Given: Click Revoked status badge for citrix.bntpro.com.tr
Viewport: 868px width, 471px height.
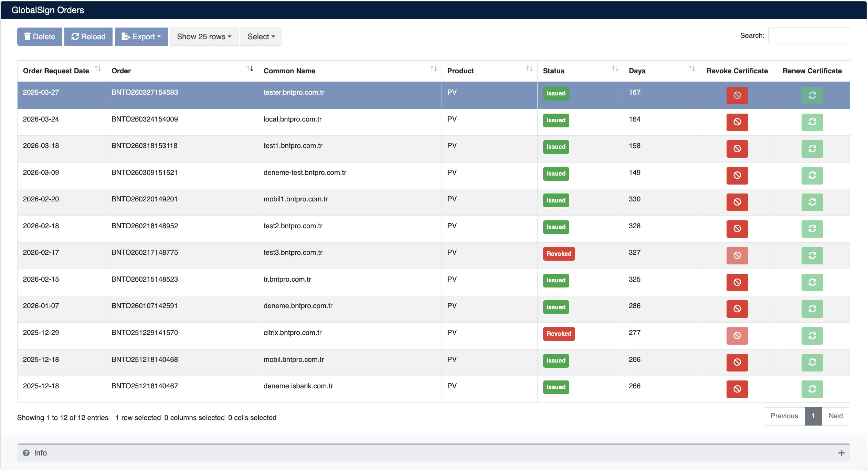Looking at the screenshot, I should (559, 334).
